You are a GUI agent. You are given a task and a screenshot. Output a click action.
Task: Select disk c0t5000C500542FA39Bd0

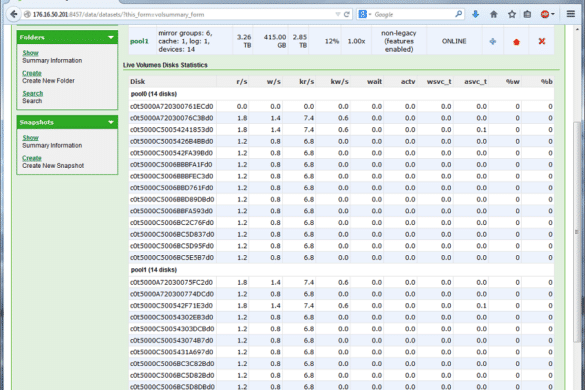point(172,153)
